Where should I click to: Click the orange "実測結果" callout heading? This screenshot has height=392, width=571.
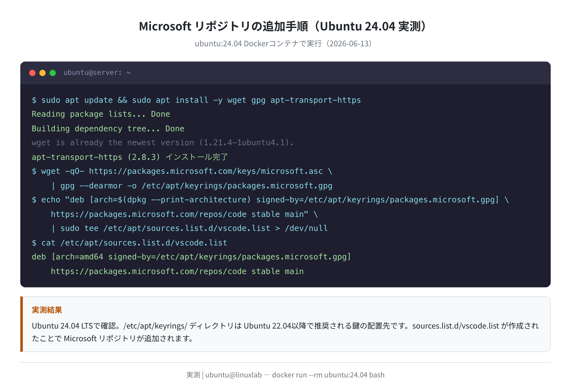pyautogui.click(x=47, y=310)
